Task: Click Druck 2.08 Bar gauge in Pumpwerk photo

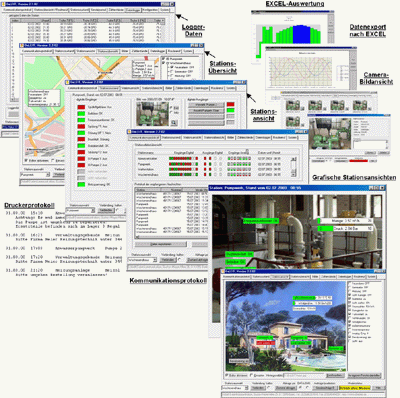Action: coord(346,228)
